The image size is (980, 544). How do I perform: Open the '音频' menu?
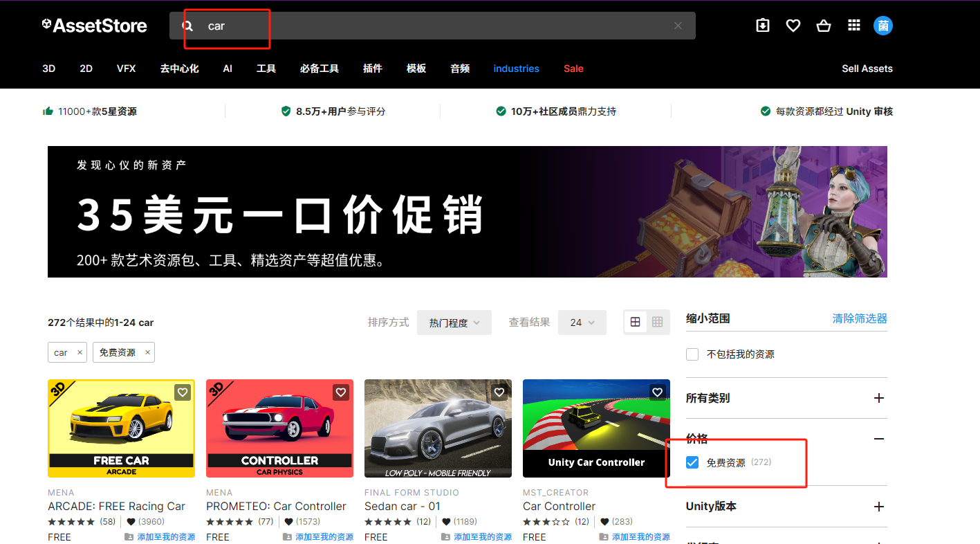pyautogui.click(x=460, y=69)
